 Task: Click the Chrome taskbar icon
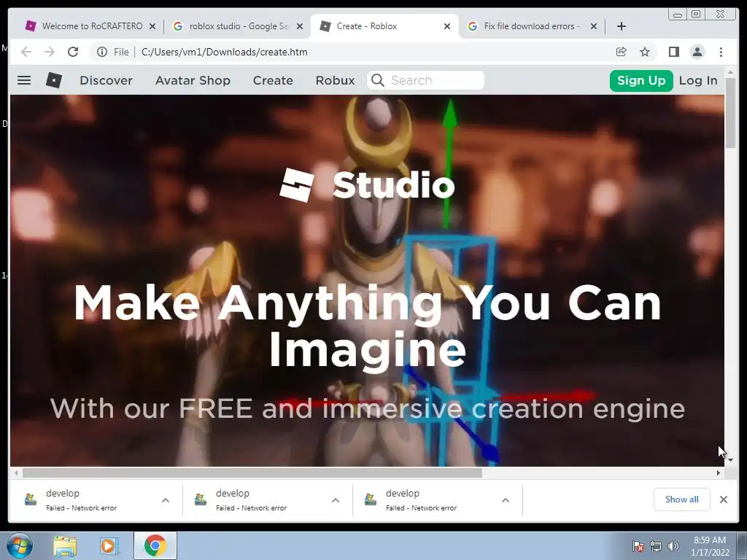coord(155,545)
